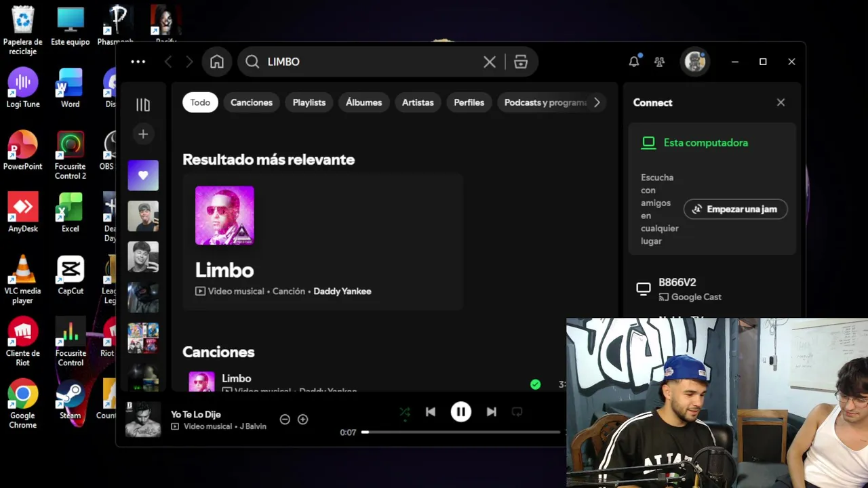
Task: Skip to the next track
Action: 492,412
